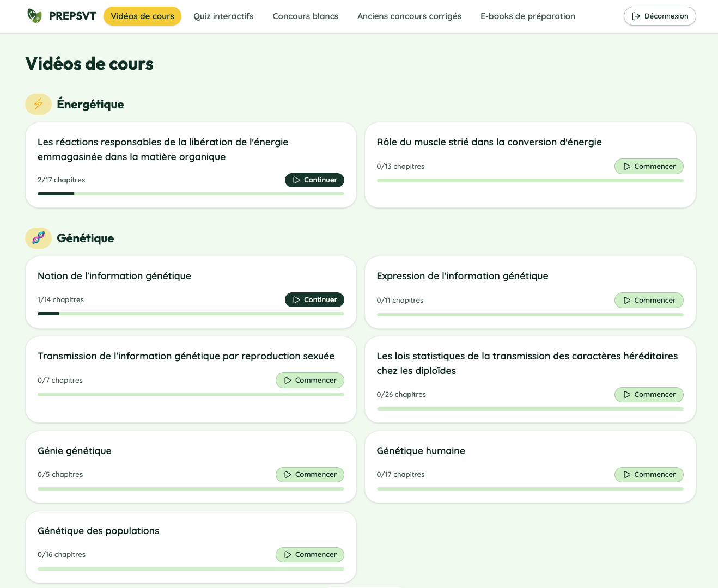Click the "1/14 chapitres" label
The image size is (718, 588).
[x=60, y=300]
